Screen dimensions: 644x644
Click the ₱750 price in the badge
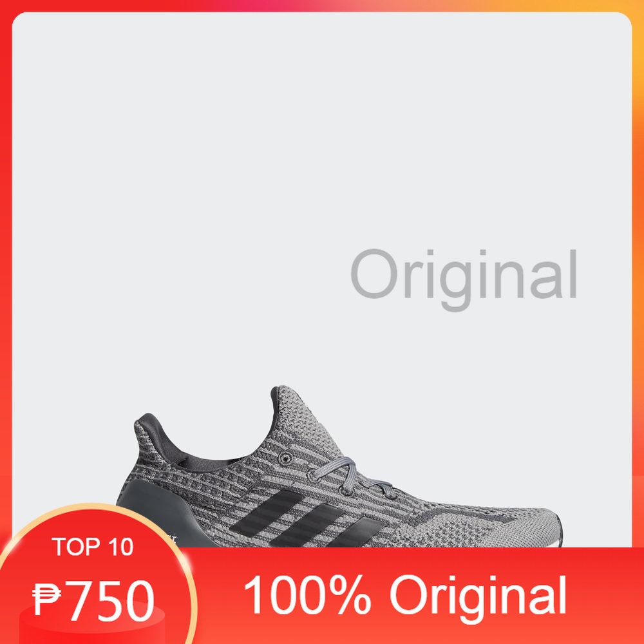pyautogui.click(x=93, y=600)
